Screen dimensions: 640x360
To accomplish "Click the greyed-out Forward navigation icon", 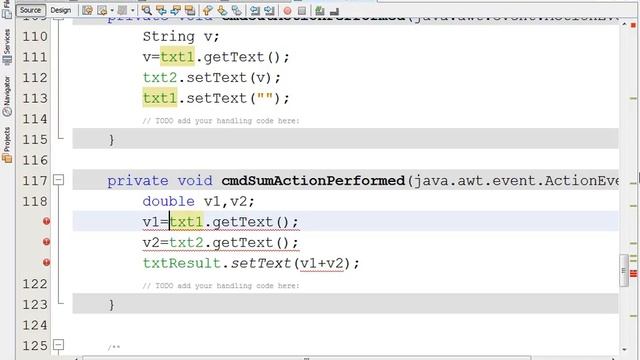I will [x=122, y=11].
